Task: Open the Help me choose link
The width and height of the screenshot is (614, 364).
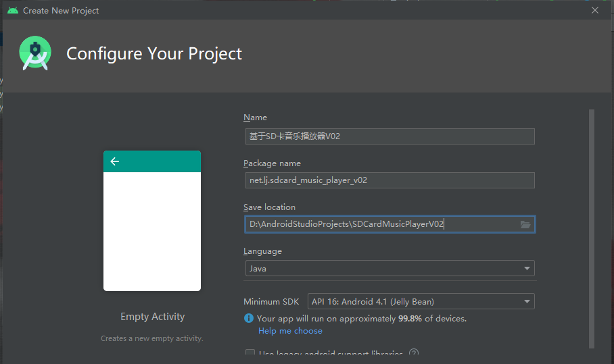Action: pos(290,331)
